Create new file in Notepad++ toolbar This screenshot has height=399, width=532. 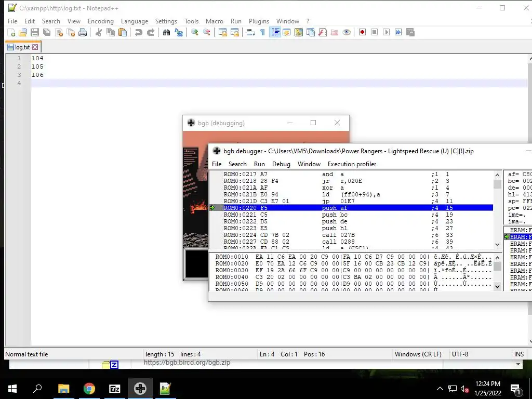point(11,32)
